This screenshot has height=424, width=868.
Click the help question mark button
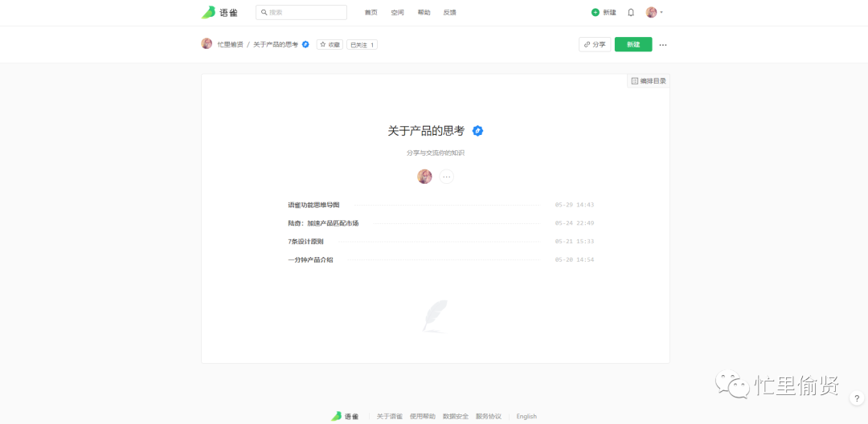pos(857,398)
